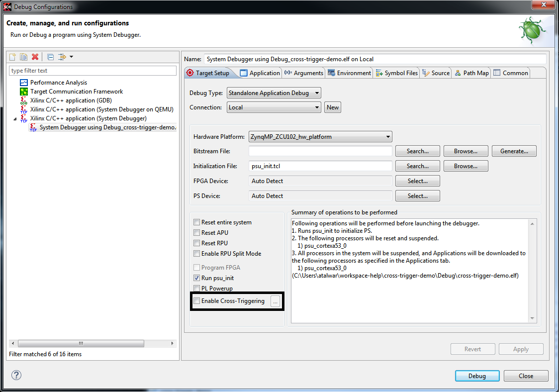Viewport: 559px width, 392px height.
Task: Open the Symbol Files tab
Action: point(397,73)
